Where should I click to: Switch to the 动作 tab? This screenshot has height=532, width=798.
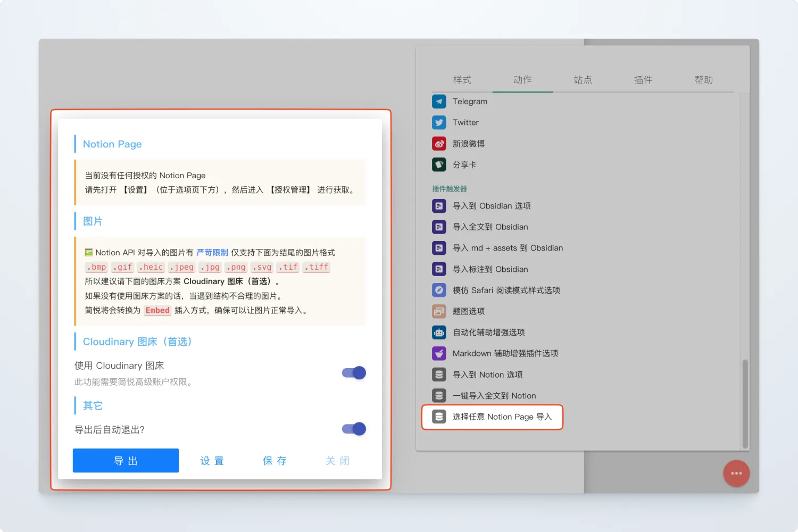click(x=522, y=80)
